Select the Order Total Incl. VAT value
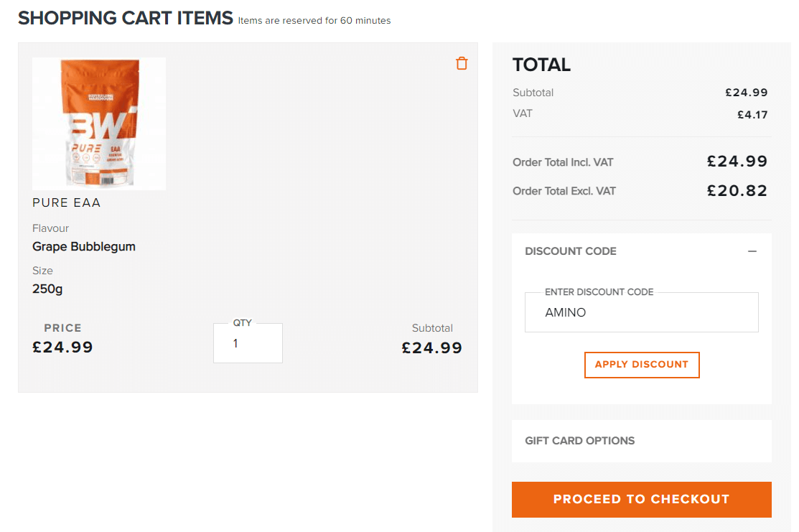This screenshot has width=799, height=532. tap(737, 162)
